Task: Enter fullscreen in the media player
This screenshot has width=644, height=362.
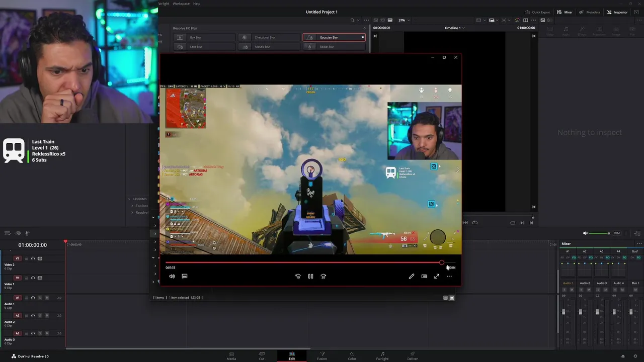Action: click(437, 276)
